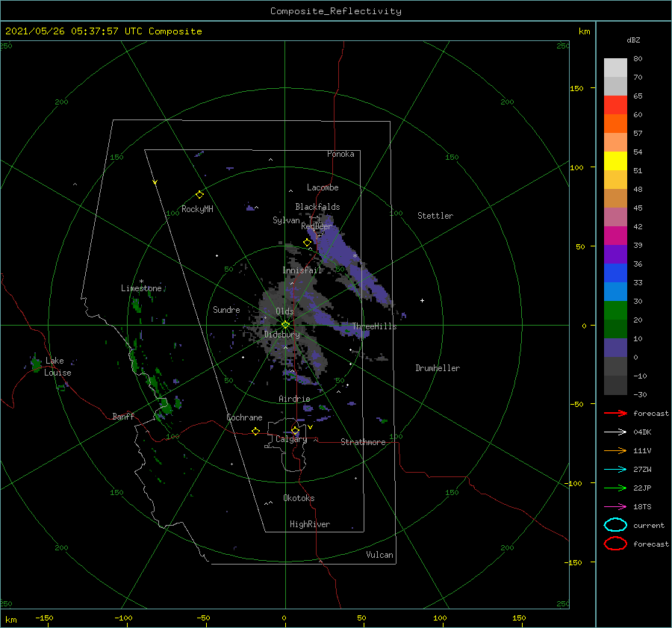The height and width of the screenshot is (628, 672).
Task: Click the ThreeHills city label
Action: (x=375, y=326)
